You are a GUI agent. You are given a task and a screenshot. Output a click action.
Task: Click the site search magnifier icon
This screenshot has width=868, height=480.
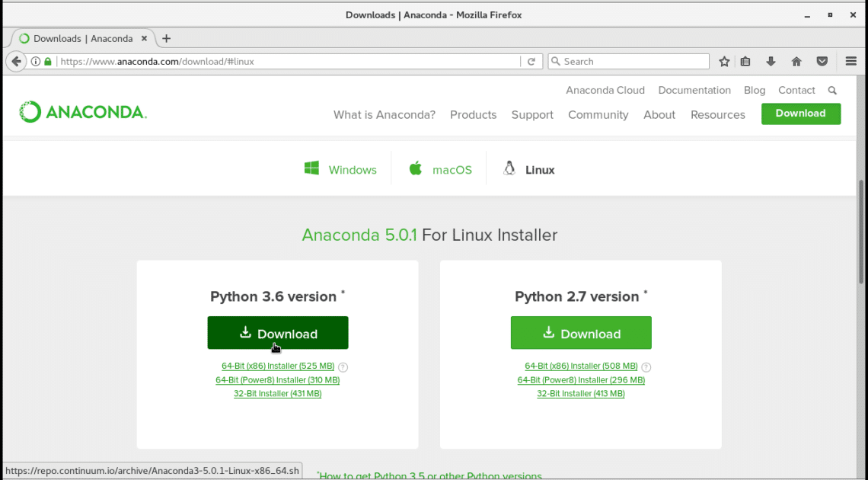click(832, 90)
